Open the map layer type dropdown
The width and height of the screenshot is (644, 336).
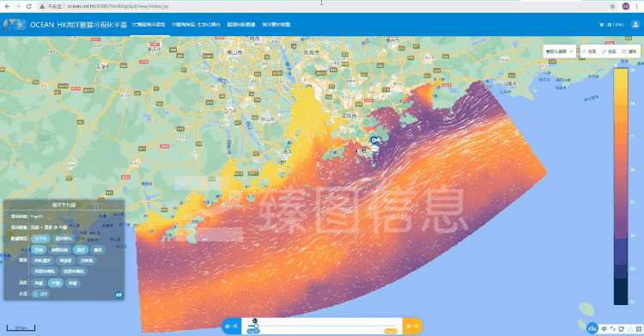tap(560, 52)
